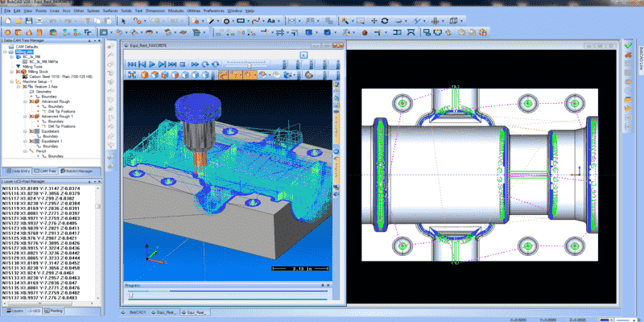The height and width of the screenshot is (322, 644).
Task: Click the rotate view icon
Action: coord(385,21)
